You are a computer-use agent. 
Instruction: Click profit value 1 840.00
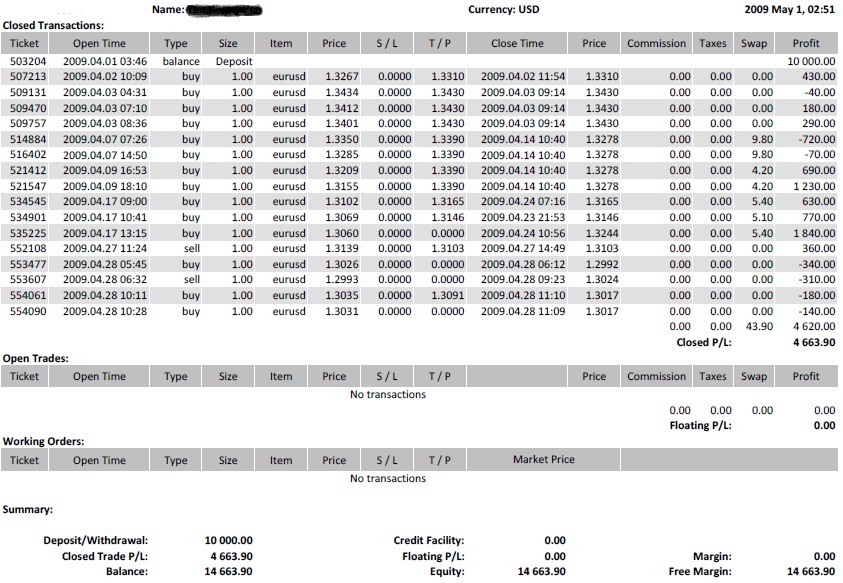814,233
